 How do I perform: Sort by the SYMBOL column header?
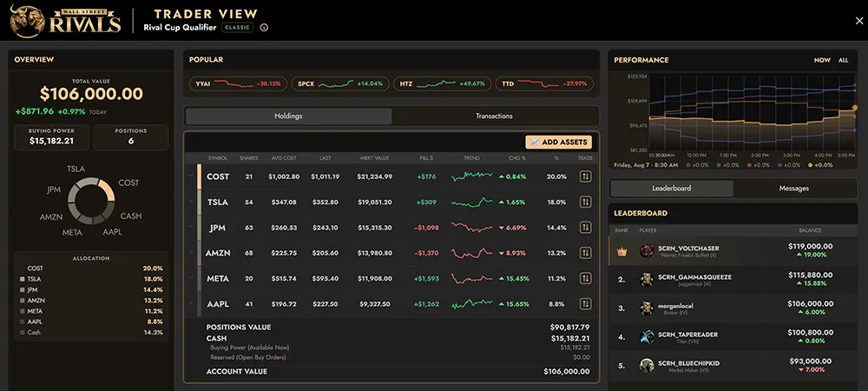[x=218, y=158]
